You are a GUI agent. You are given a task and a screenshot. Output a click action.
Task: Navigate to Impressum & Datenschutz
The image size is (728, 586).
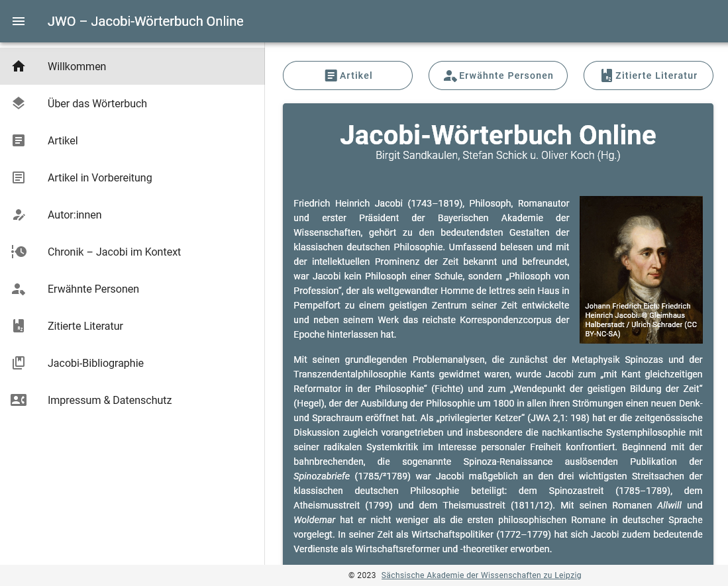[x=109, y=400]
